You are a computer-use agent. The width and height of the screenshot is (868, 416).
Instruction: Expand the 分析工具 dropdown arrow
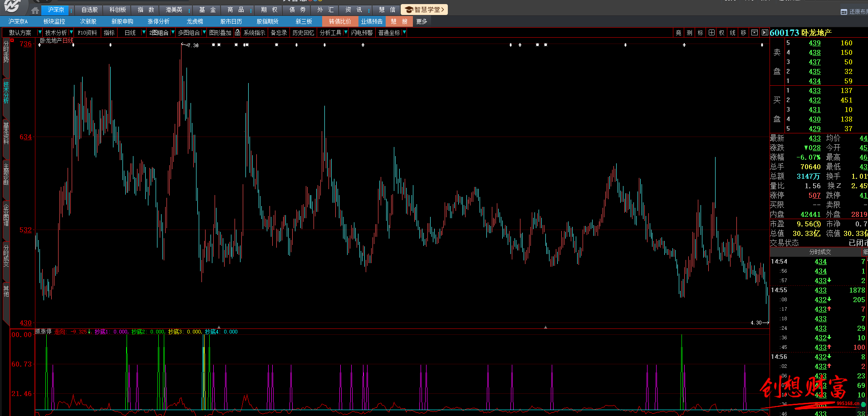tap(345, 32)
